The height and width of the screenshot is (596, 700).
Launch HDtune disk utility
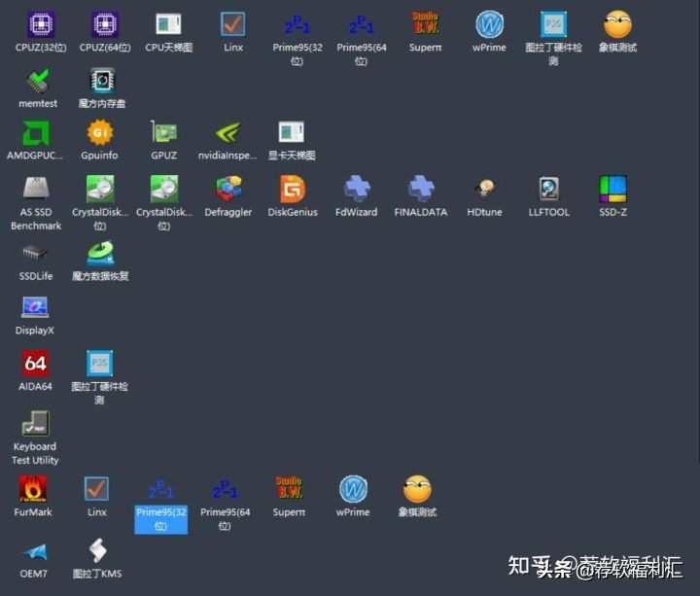(484, 189)
